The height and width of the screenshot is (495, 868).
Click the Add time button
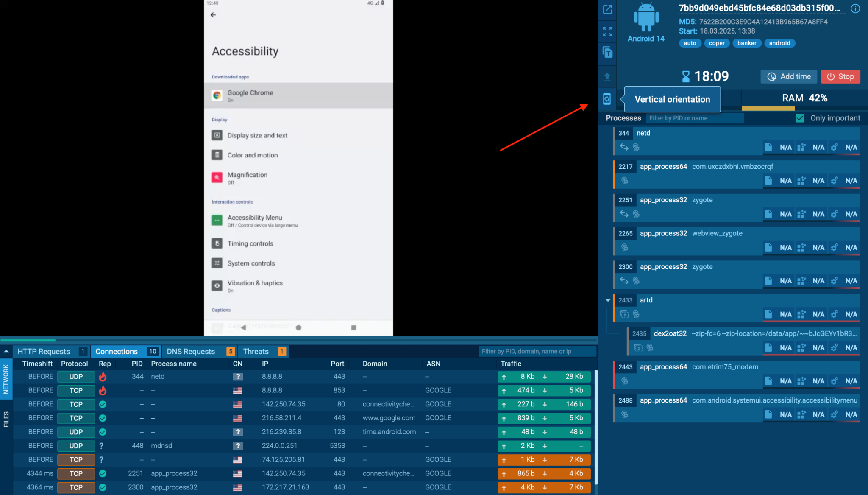789,77
